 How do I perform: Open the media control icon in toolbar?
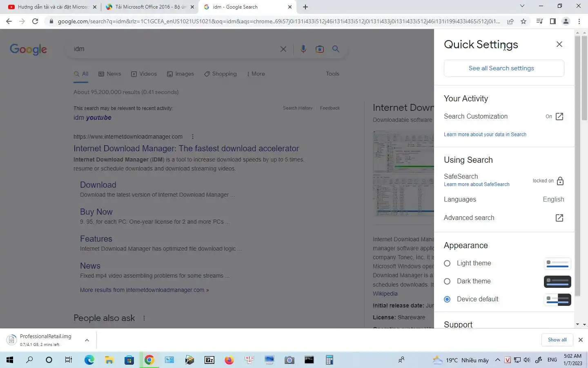tap(539, 21)
